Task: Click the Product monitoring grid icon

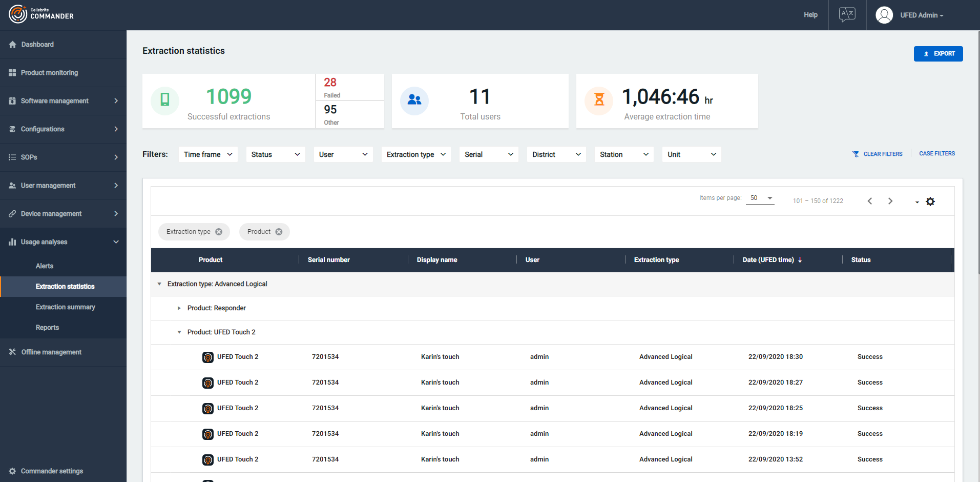Action: tap(12, 73)
